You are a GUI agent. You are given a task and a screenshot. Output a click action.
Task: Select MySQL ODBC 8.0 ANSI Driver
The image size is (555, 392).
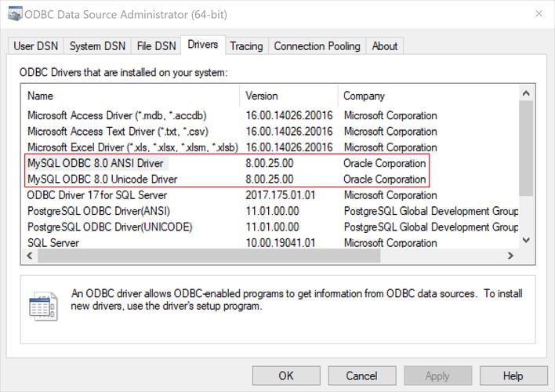[96, 163]
